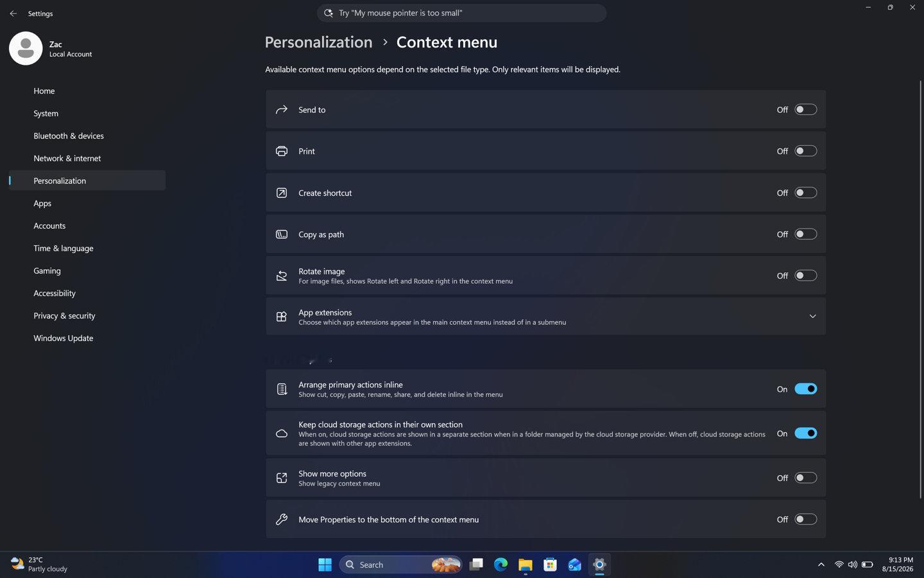Open Outlook from the taskbar
The height and width of the screenshot is (578, 924).
[x=574, y=565]
